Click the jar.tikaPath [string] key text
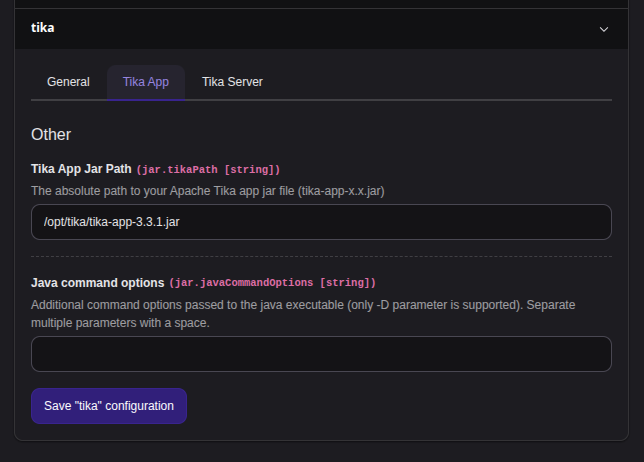This screenshot has height=462, width=644. [208, 170]
